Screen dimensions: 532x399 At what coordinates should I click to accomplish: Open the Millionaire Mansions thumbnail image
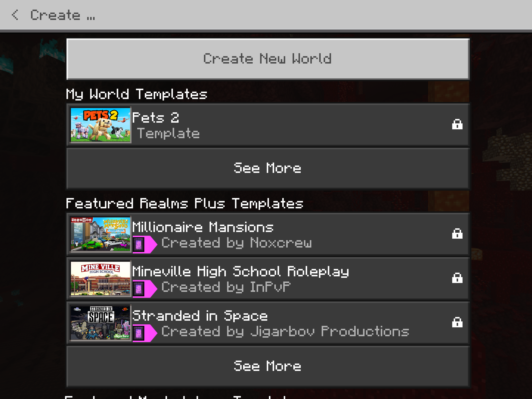tap(100, 234)
